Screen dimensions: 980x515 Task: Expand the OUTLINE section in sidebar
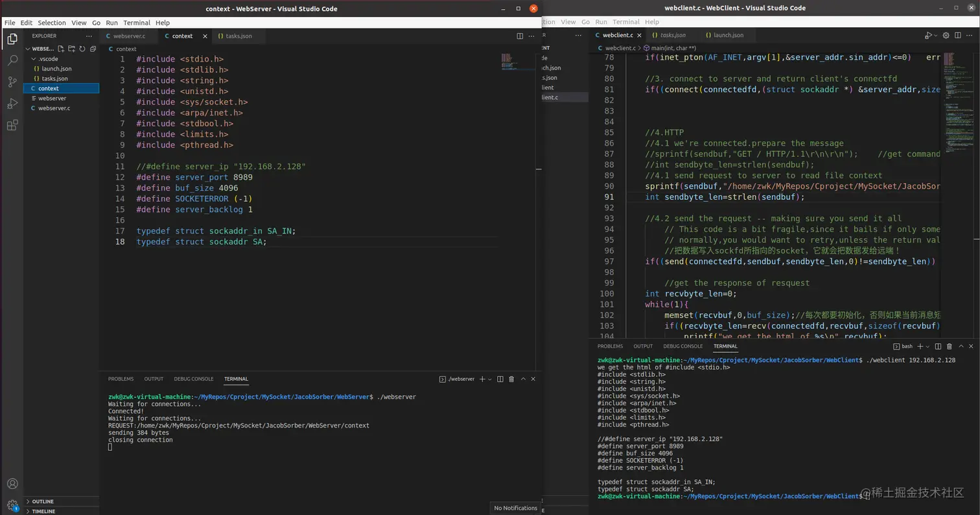pyautogui.click(x=43, y=501)
